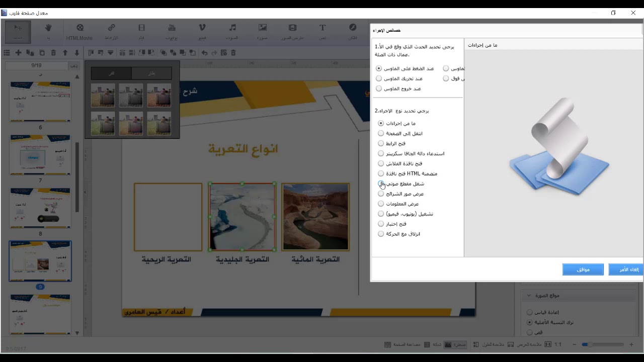
Task: Select the نص text tool
Action: click(x=323, y=32)
